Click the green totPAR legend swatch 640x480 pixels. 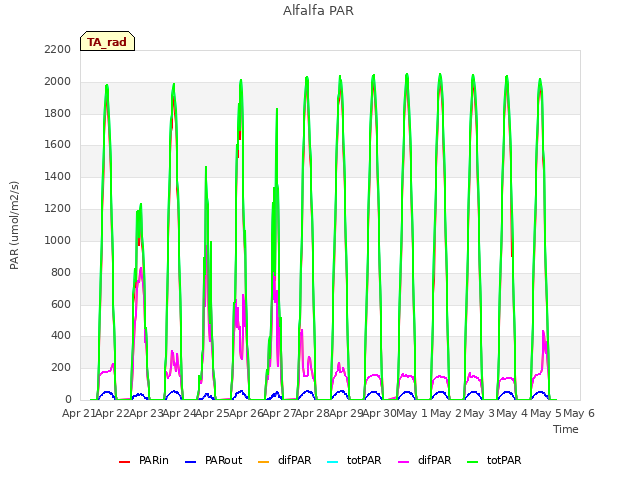tap(472, 462)
